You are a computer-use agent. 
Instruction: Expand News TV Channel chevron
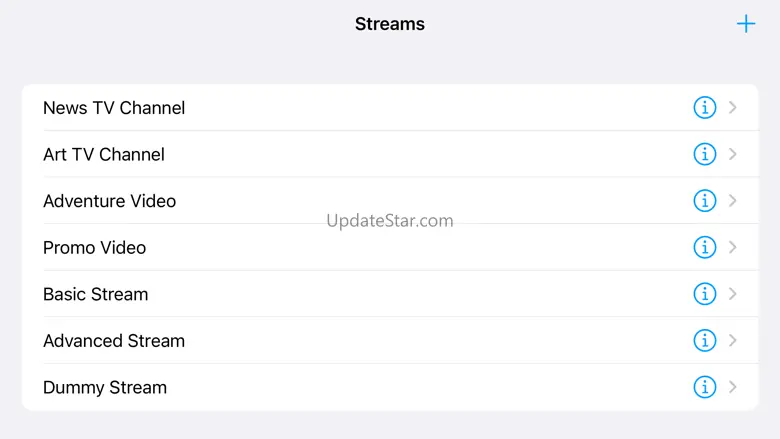(732, 107)
